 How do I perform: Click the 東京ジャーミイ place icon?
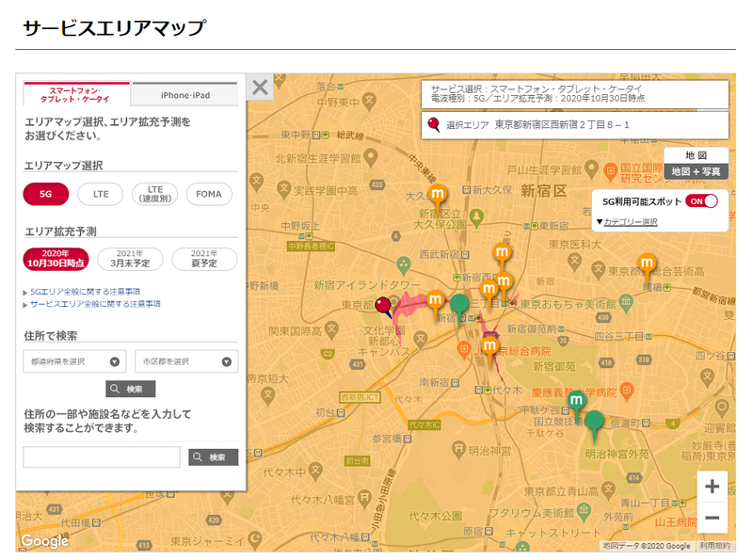coord(254,540)
